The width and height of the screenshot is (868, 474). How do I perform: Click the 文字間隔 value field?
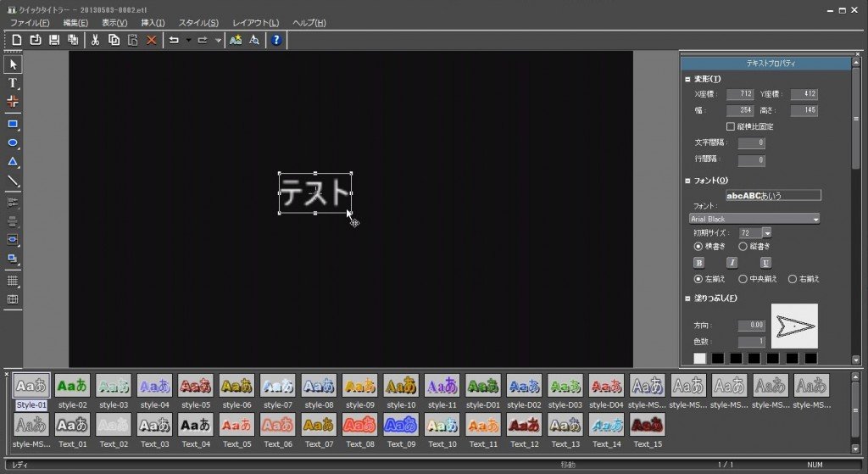click(x=752, y=142)
